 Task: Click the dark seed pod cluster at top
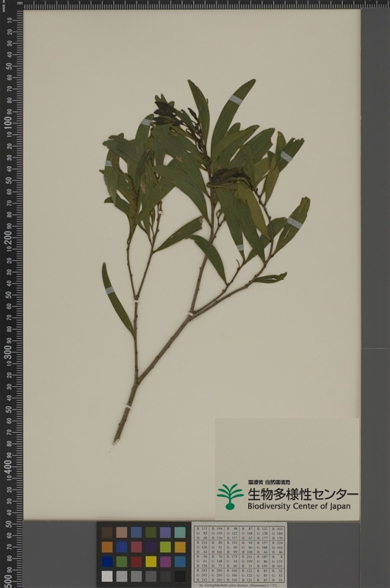[x=165, y=112]
